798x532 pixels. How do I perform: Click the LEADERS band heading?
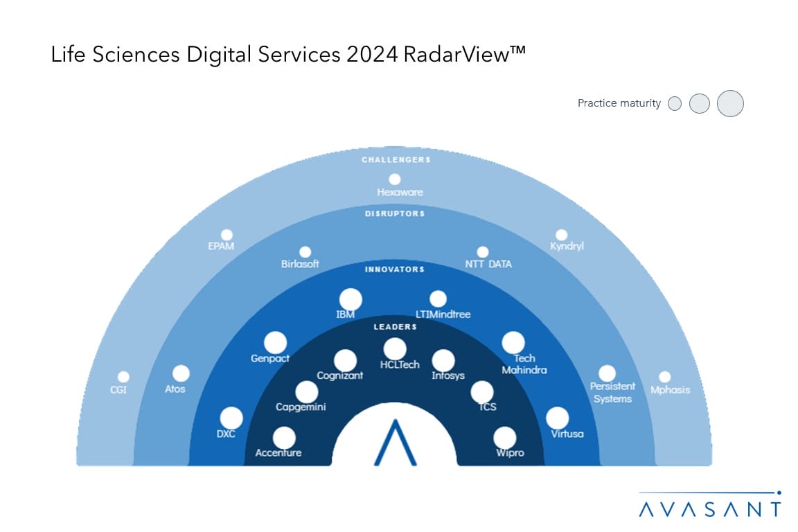pos(396,326)
